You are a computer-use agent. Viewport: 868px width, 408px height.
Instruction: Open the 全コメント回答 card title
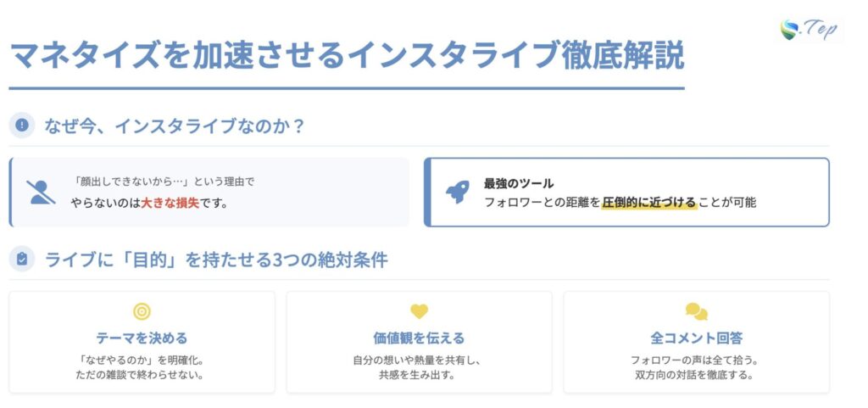click(696, 338)
